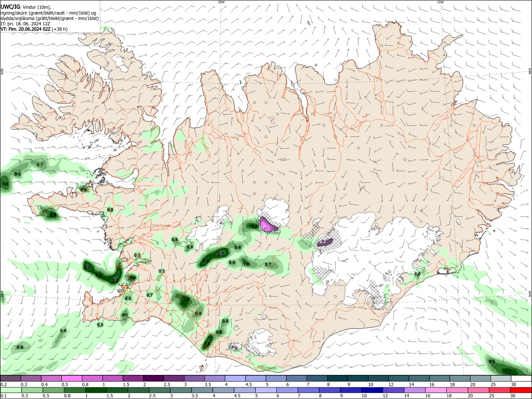Click the deep navy blue swatch in the lower legend row
This screenshot has height=399, width=532.
pyautogui.click(x=372, y=390)
